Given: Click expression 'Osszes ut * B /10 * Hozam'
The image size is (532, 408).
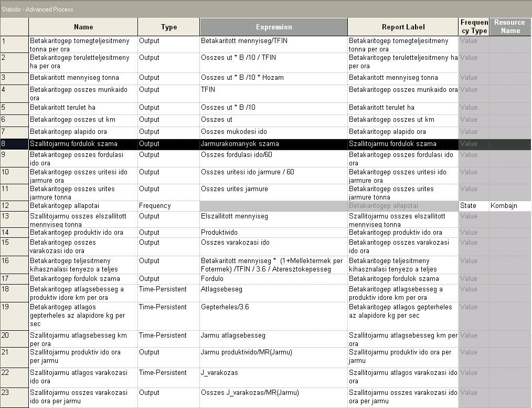Looking at the screenshot, I should coord(273,79).
